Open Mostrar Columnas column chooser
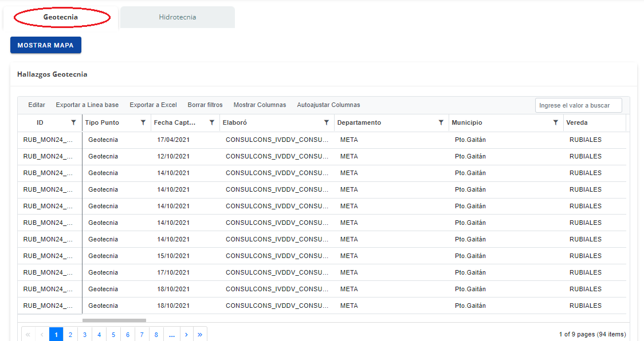Screen dimensions: 644x341 click(260, 105)
